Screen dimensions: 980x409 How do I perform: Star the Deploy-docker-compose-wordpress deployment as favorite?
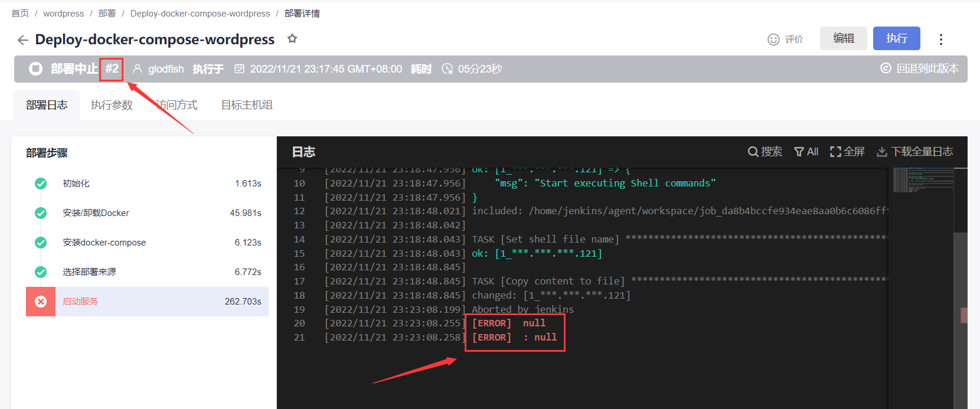[x=292, y=39]
